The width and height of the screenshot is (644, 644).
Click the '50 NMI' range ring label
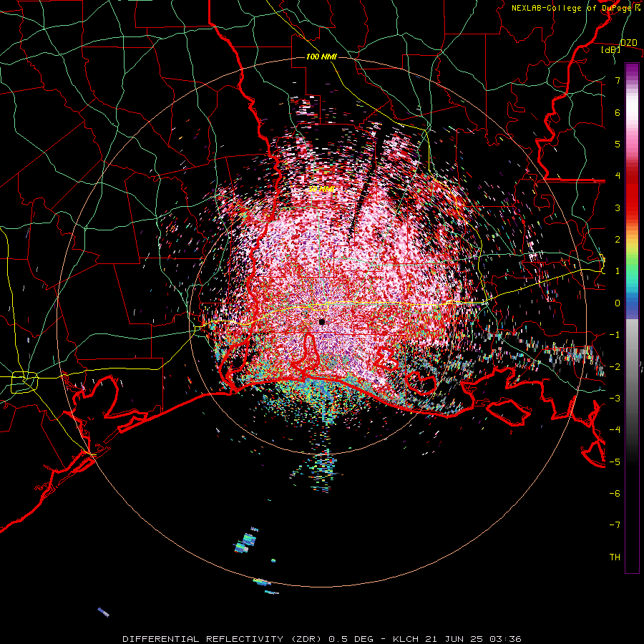click(321, 190)
